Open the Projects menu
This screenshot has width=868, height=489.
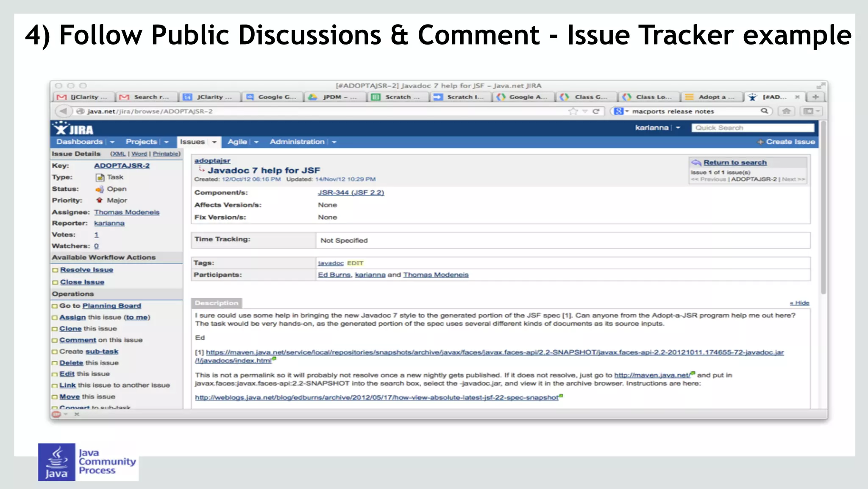(141, 142)
